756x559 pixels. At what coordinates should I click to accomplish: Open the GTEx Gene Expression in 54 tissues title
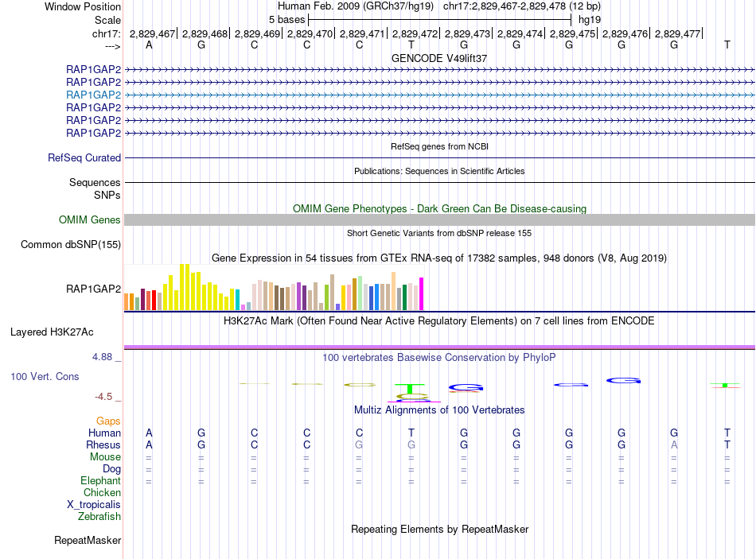point(439,258)
